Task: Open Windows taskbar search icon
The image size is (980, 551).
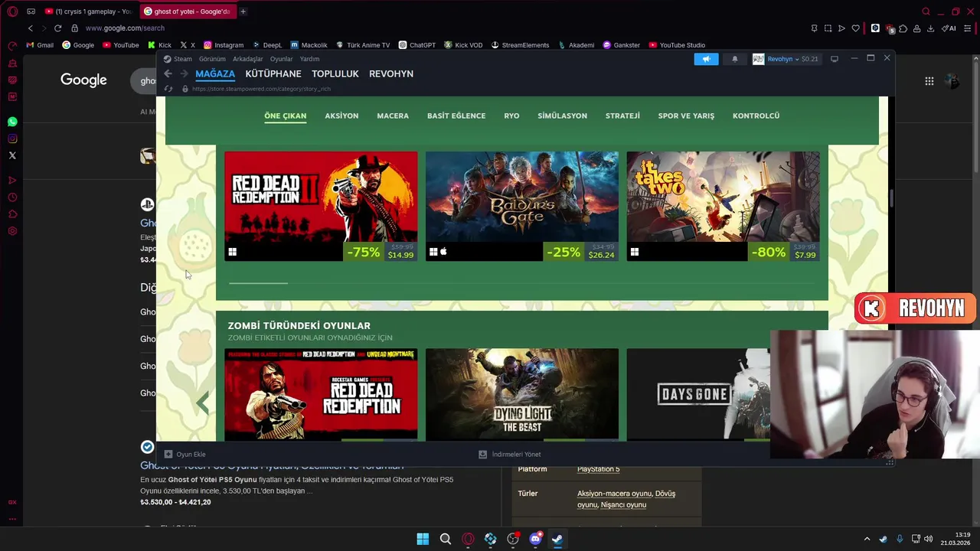Action: pos(445,539)
